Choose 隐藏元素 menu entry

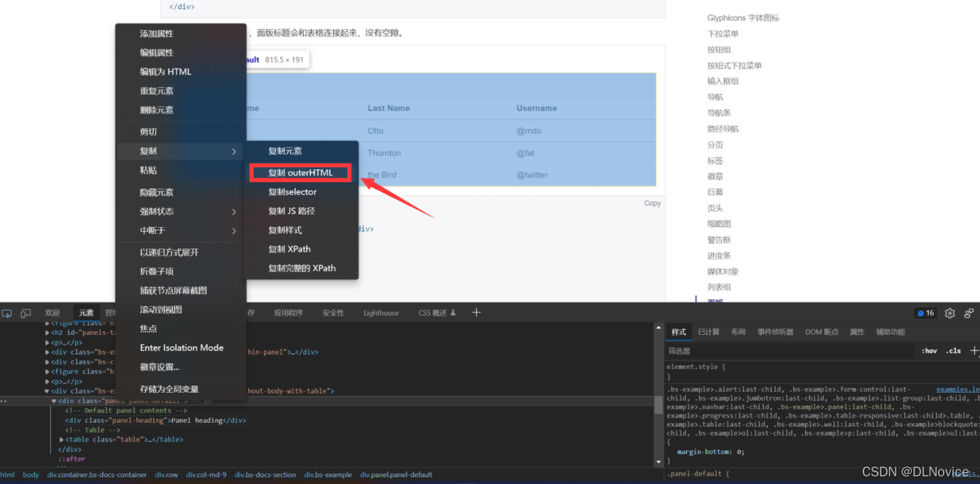(x=157, y=192)
